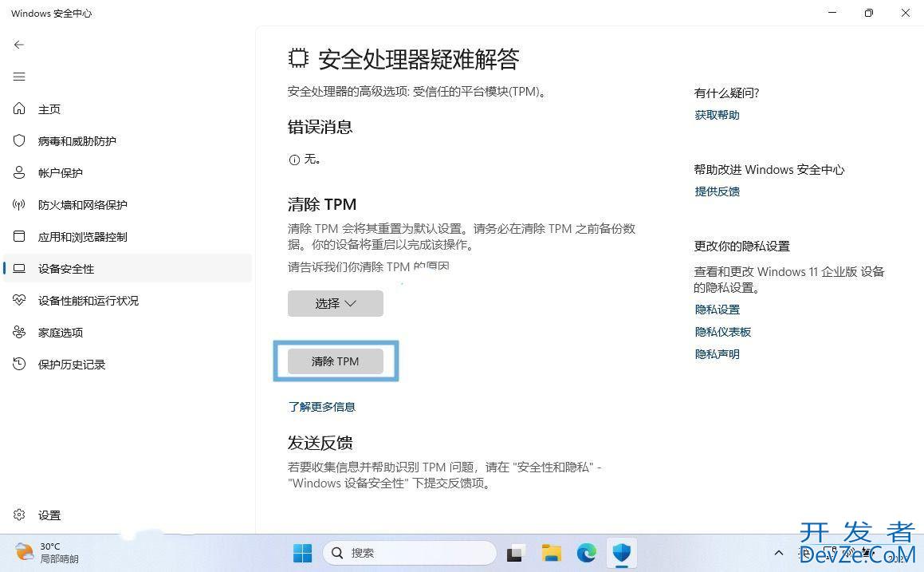924x572 pixels.
Task: Close the Windows 安全中心 window
Action: 905,13
